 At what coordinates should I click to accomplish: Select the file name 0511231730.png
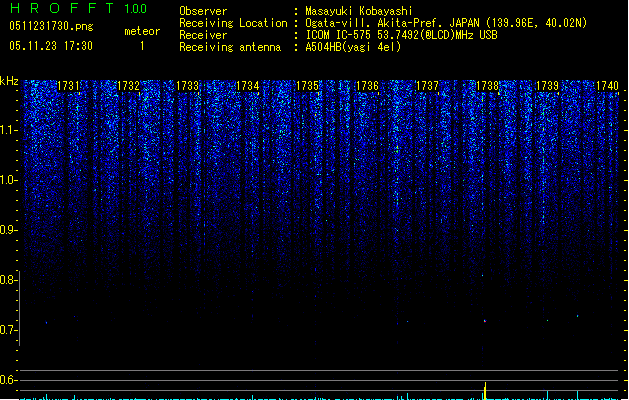click(51, 26)
